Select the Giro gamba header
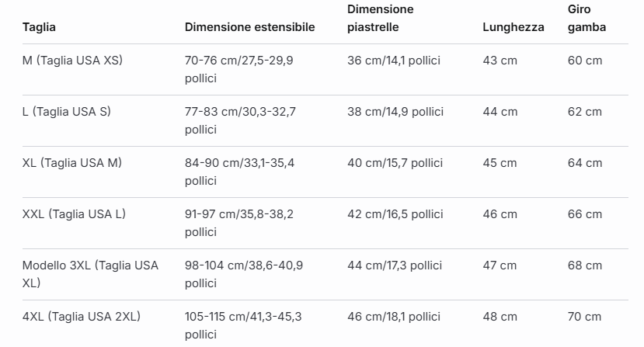The height and width of the screenshot is (347, 644). pyautogui.click(x=587, y=18)
